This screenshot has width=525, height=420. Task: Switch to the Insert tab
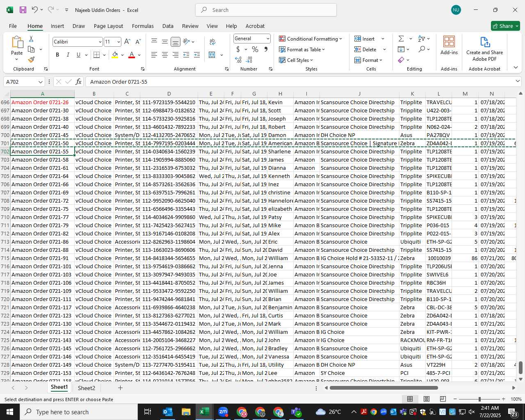57,26
